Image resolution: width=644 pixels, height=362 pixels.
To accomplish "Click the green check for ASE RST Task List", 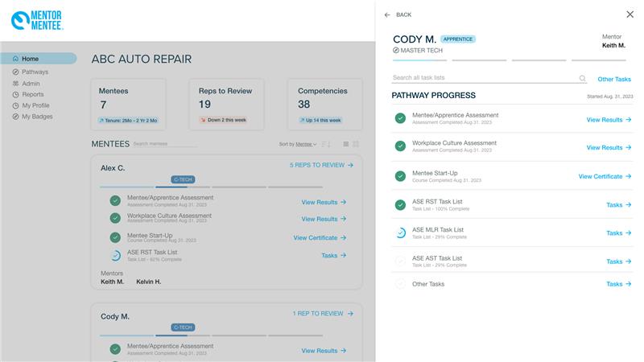I will 400,204.
